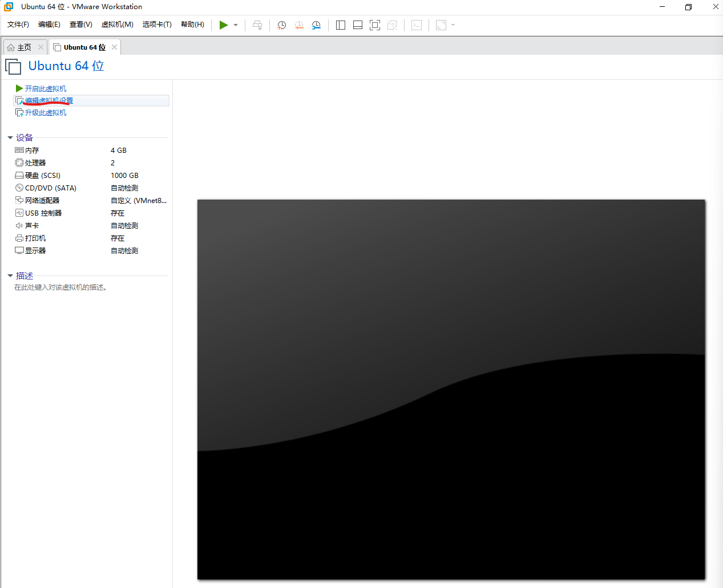Viewport: 723px width, 588px height.
Task: Click the network icon beside 网络适配器
Action: click(x=19, y=200)
